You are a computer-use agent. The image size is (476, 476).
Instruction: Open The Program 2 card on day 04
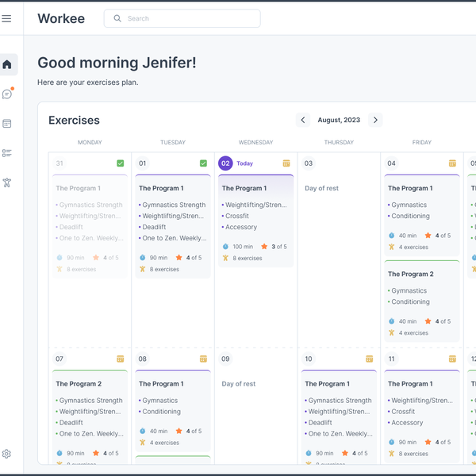click(422, 301)
